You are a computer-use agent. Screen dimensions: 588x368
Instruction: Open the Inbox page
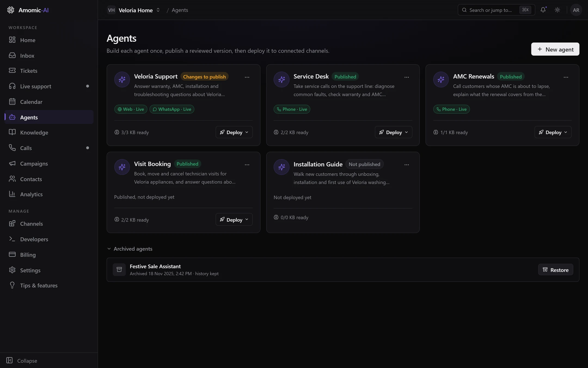(x=49, y=55)
